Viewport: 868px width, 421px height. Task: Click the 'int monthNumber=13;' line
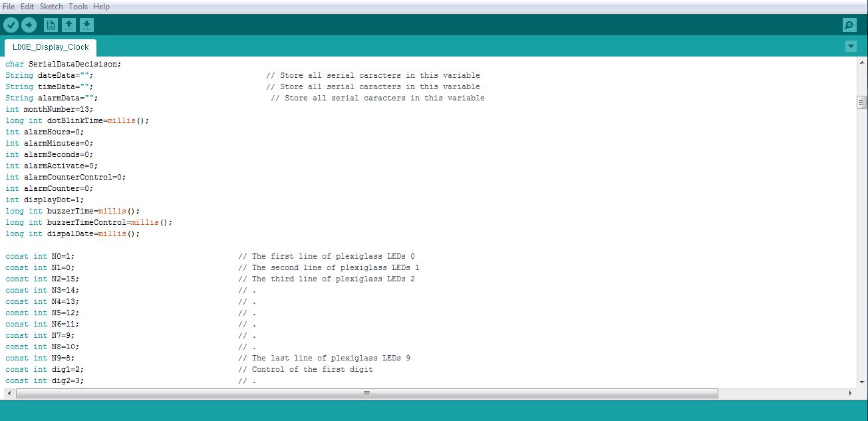pos(49,110)
